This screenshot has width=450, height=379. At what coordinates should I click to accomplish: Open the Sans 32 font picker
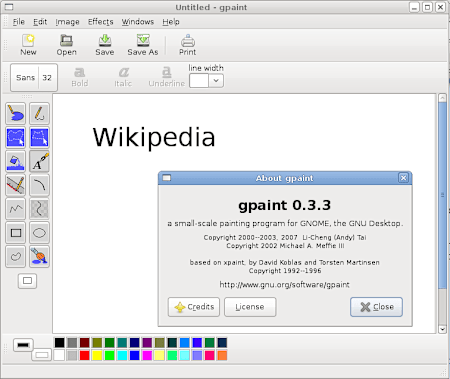(34, 78)
